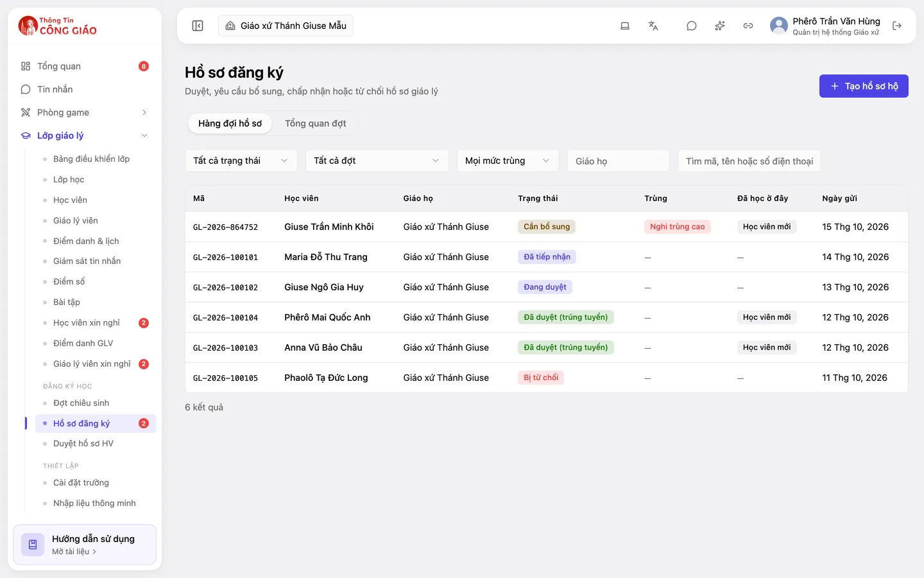Open the Mọi mức trùng dropdown

(508, 161)
